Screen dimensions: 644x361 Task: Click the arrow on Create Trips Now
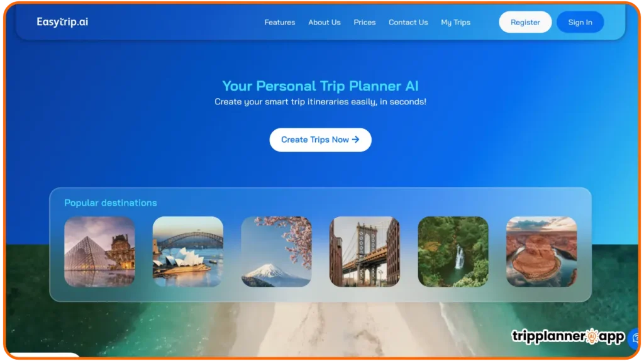(356, 140)
